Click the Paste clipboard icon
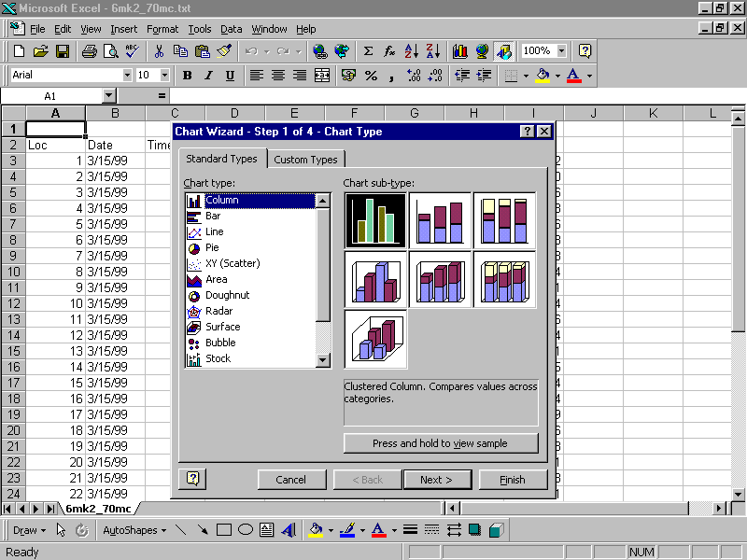 (203, 51)
